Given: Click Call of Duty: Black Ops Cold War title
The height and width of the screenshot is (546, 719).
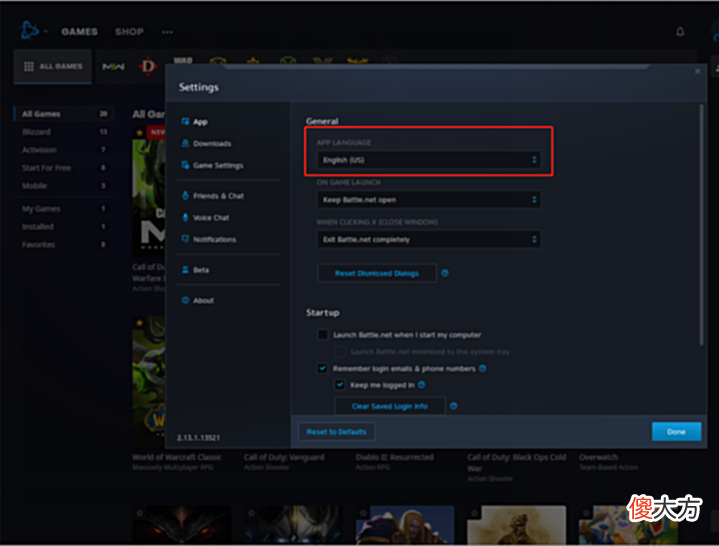Looking at the screenshot, I should pos(517,463).
